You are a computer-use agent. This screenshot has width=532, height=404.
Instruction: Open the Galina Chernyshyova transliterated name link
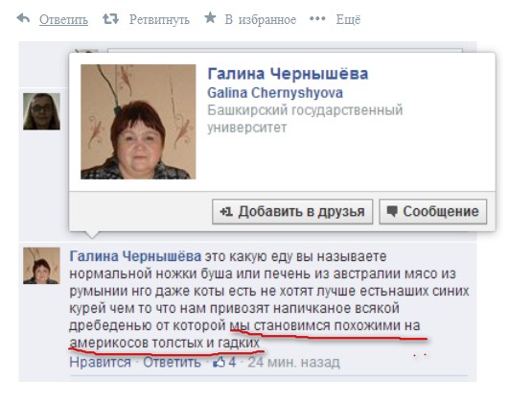click(275, 92)
